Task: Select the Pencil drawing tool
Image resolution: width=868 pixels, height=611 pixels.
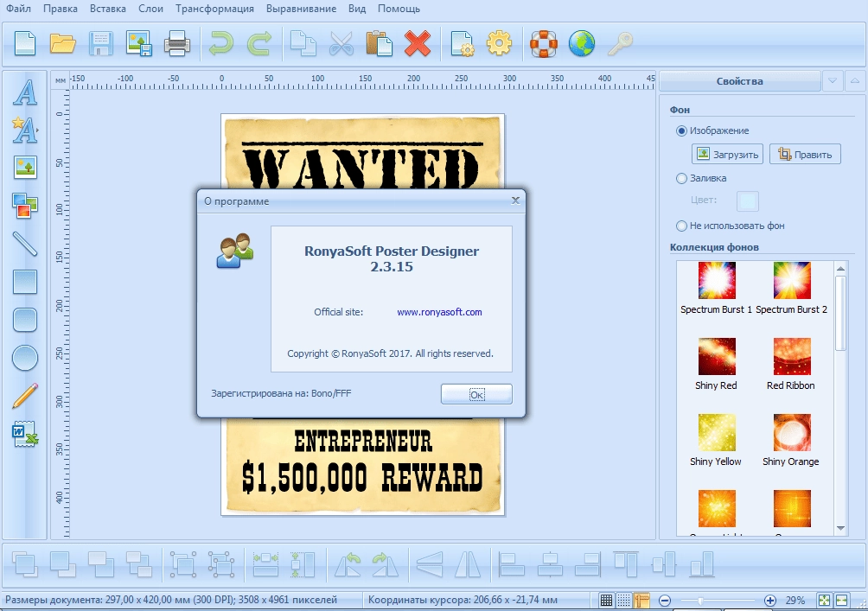Action: (25, 396)
